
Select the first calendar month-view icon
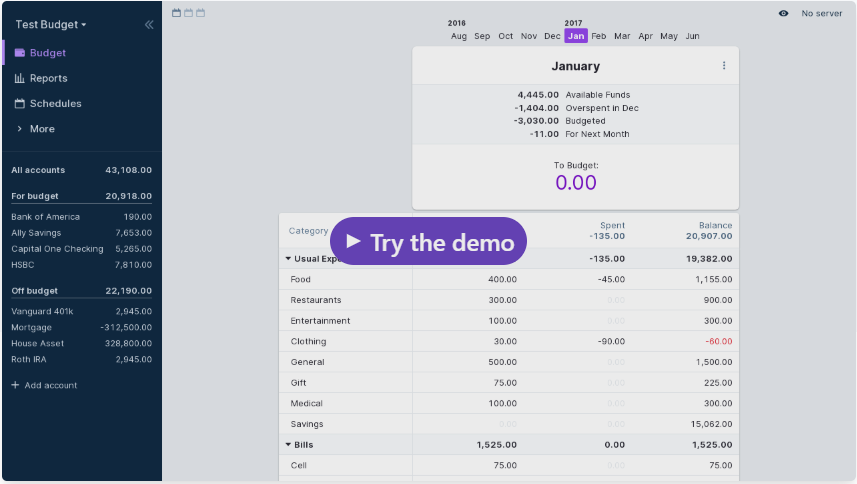pyautogui.click(x=177, y=13)
